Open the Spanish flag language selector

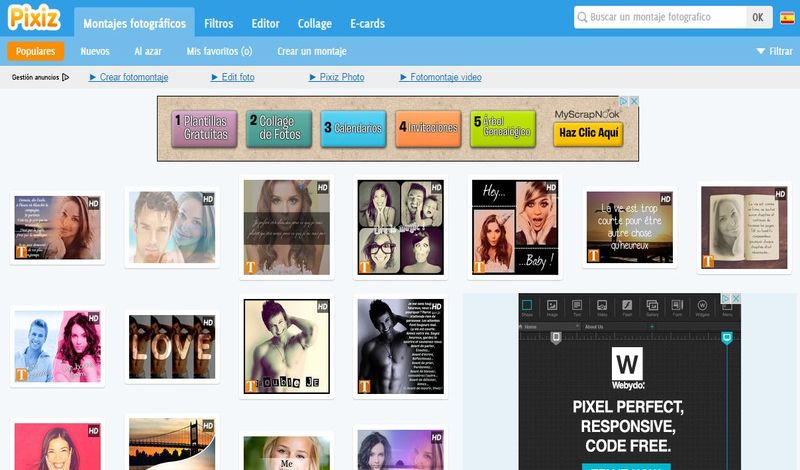[x=787, y=18]
